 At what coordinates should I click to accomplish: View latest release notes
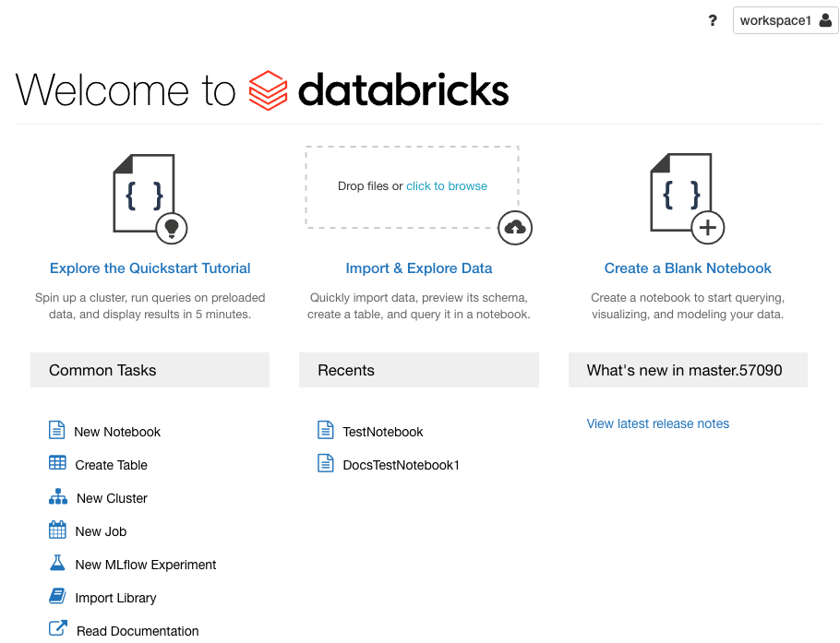[x=658, y=423]
